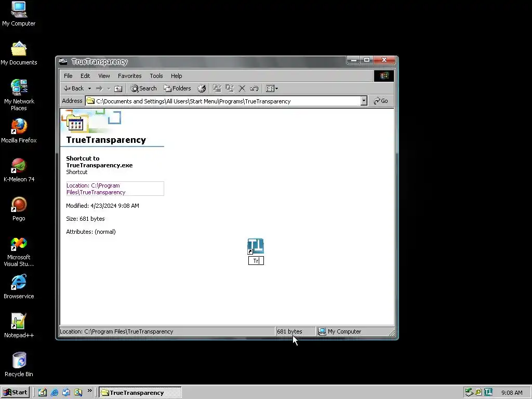Open the History toolbar icon
The height and width of the screenshot is (399, 532).
click(x=202, y=88)
